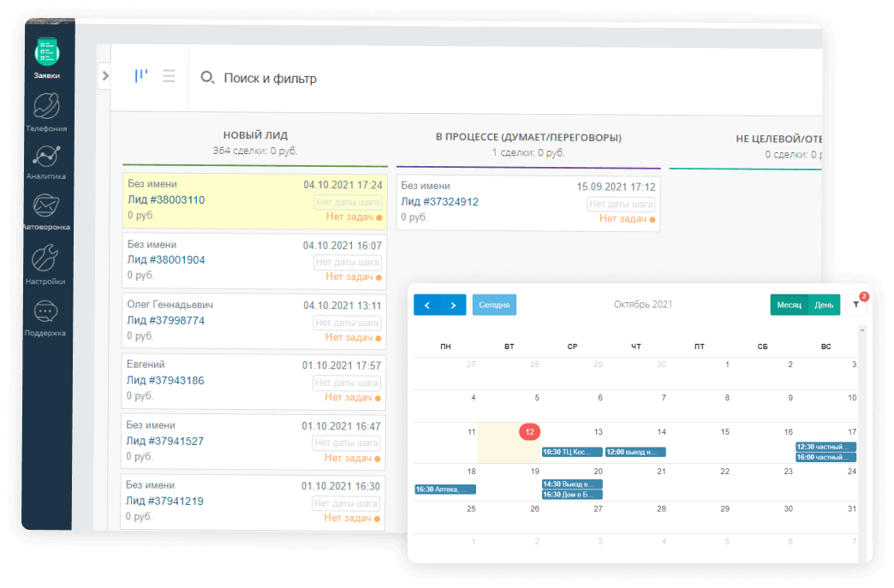The image size is (894, 588).
Task: Open lead Лид #37998774
Action: (165, 320)
